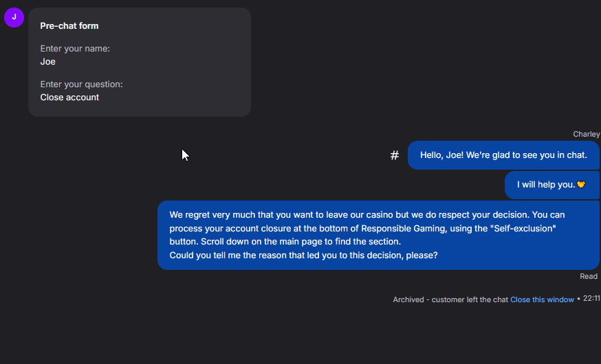Click the Close account question text
Image resolution: width=601 pixels, height=364 pixels.
[x=69, y=98]
